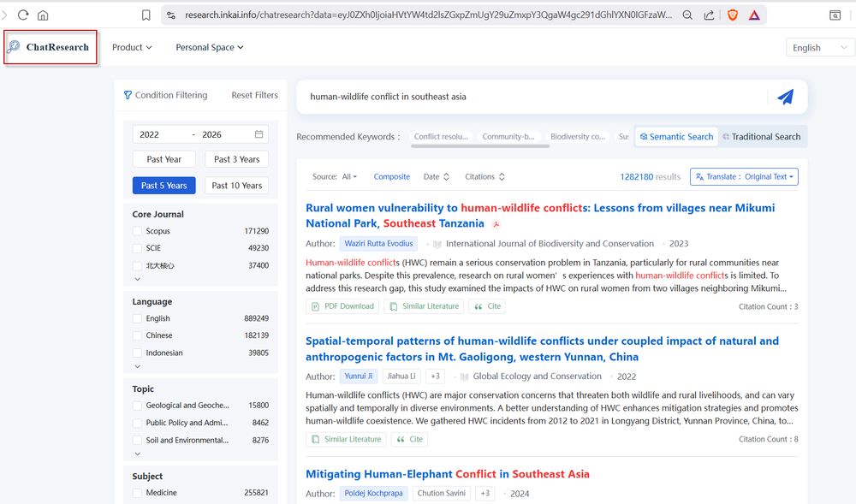Check the Scopus core journal checkbox
This screenshot has height=504, width=856.
(x=137, y=231)
